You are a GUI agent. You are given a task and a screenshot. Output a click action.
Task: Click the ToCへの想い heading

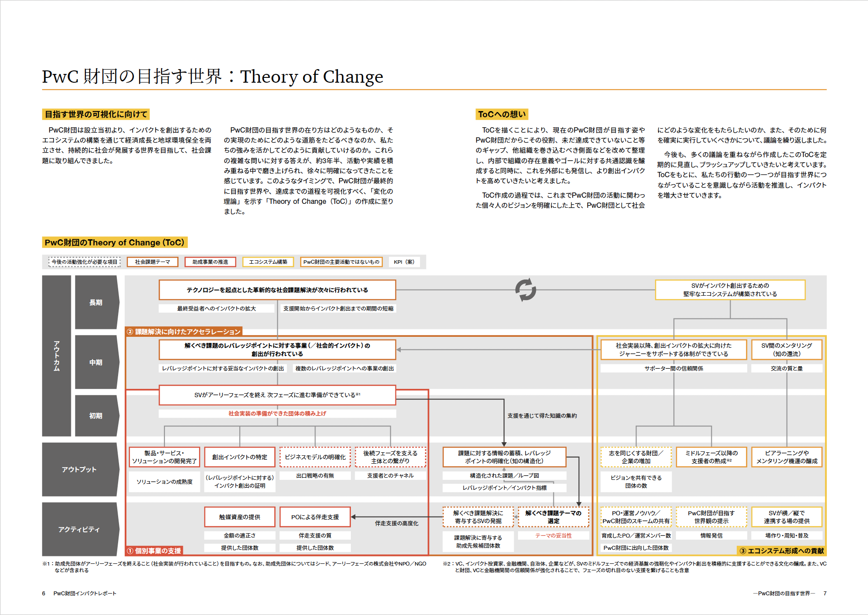pos(502,114)
